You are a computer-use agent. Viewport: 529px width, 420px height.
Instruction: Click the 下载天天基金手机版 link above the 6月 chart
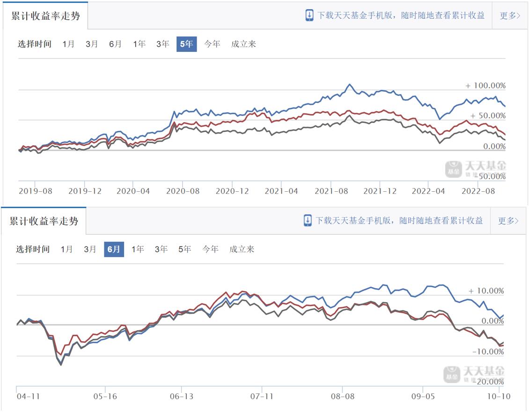[399, 220]
